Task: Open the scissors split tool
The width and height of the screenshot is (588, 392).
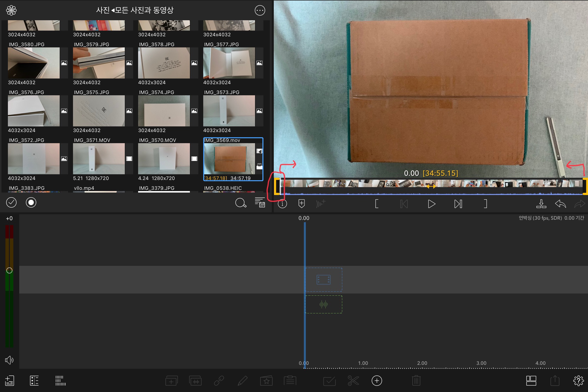Action: click(353, 381)
